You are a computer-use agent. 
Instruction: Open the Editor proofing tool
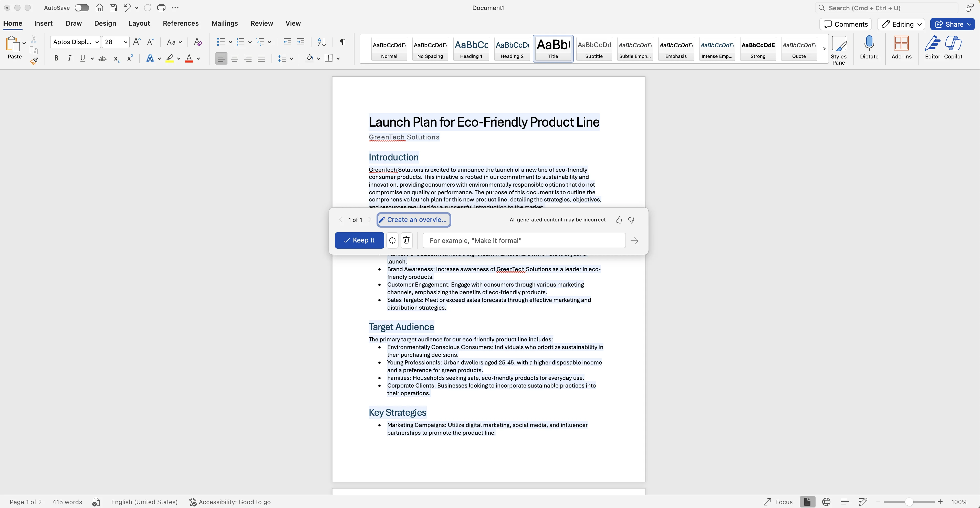(932, 48)
